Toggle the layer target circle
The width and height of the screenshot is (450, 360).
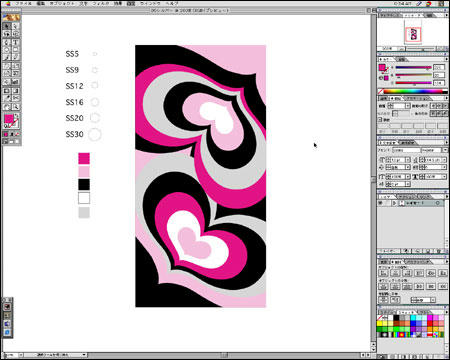point(438,203)
